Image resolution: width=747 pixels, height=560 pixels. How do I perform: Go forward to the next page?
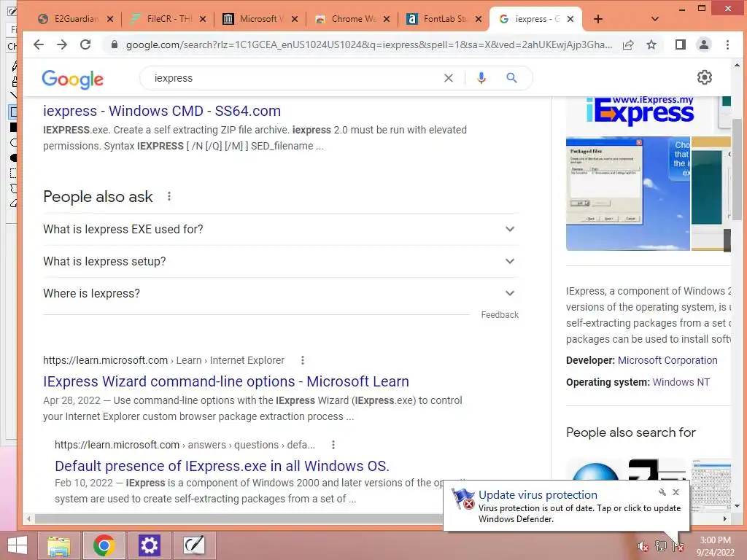pos(62,44)
